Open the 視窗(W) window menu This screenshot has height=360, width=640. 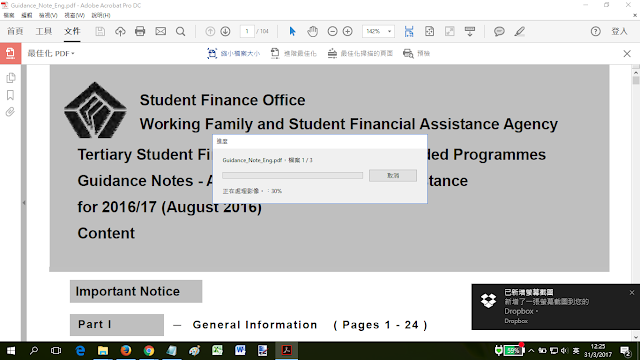pyautogui.click(x=74, y=15)
